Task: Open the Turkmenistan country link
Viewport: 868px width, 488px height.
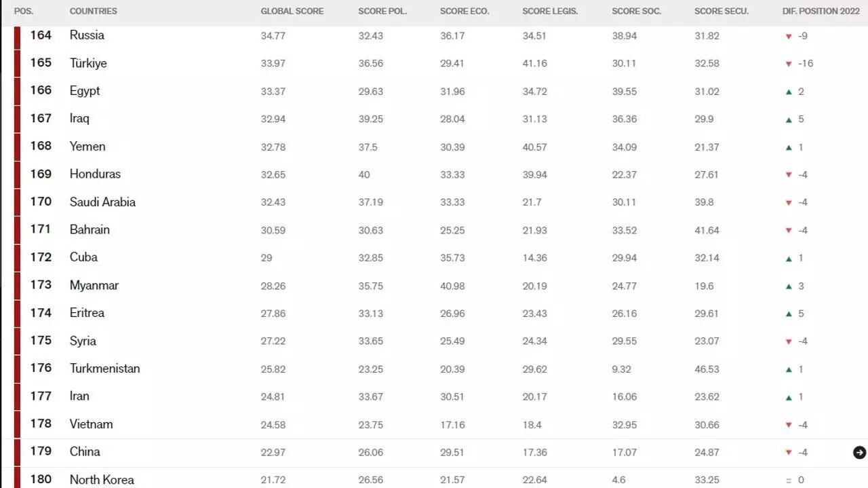Action: point(104,369)
